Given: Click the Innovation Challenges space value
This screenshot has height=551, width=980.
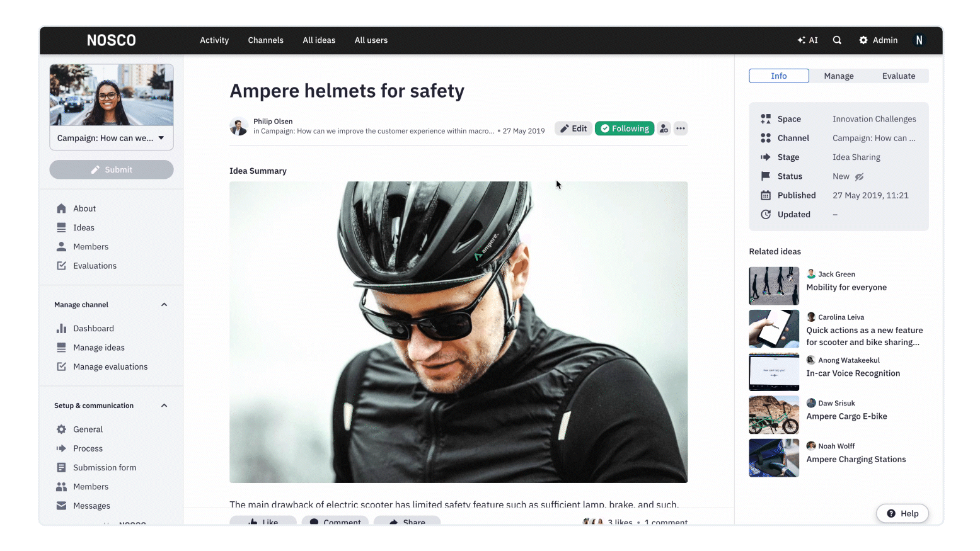Looking at the screenshot, I should click(x=874, y=119).
